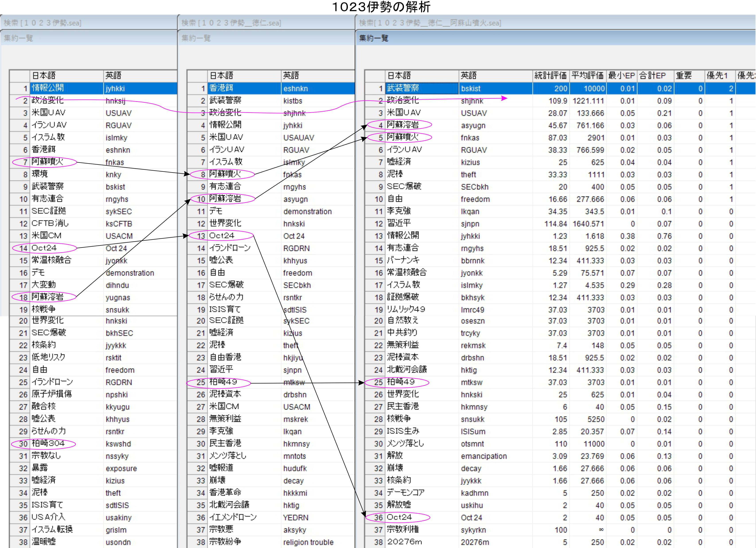This screenshot has height=548, width=756.
Task: Click row number 36 for Oct24, right table
Action: coord(378,517)
